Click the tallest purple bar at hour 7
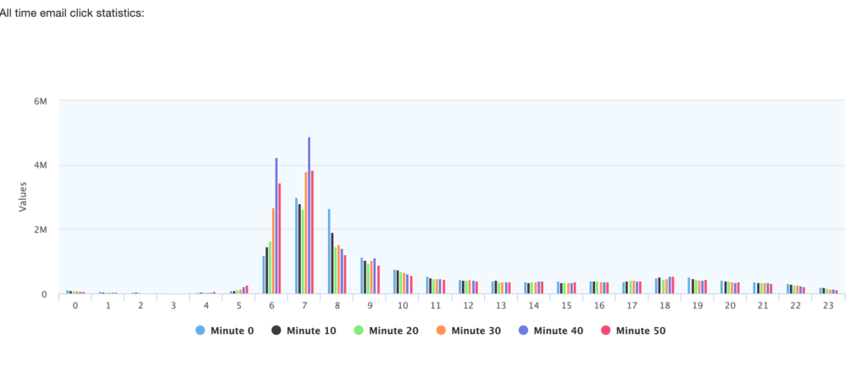This screenshot has height=378, width=868. pyautogui.click(x=309, y=215)
